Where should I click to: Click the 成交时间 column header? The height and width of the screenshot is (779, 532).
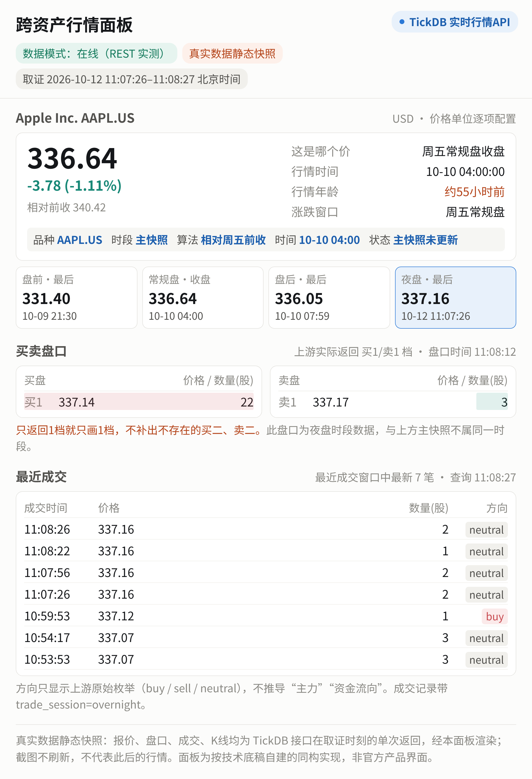46,508
